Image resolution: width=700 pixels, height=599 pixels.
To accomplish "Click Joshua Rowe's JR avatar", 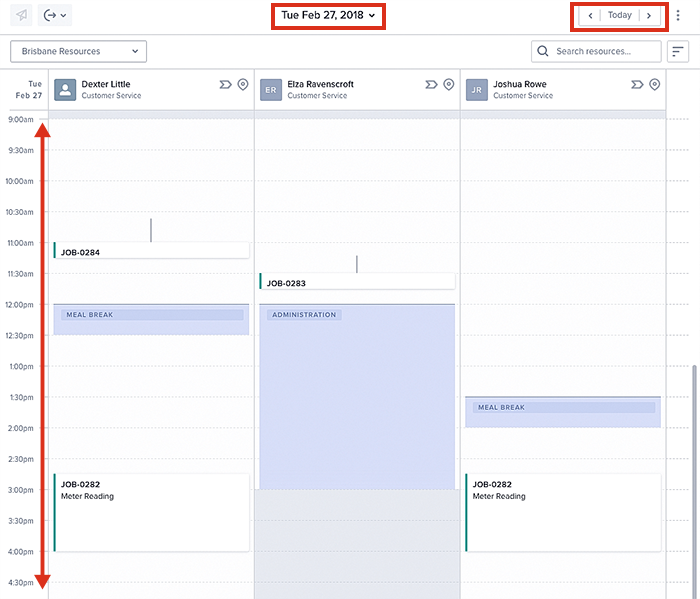I will (477, 90).
